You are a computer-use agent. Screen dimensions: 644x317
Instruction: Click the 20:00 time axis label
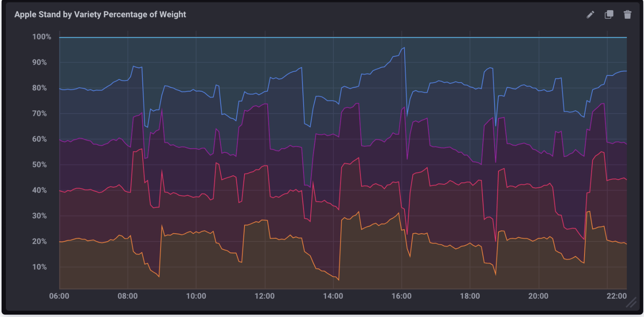(x=538, y=296)
